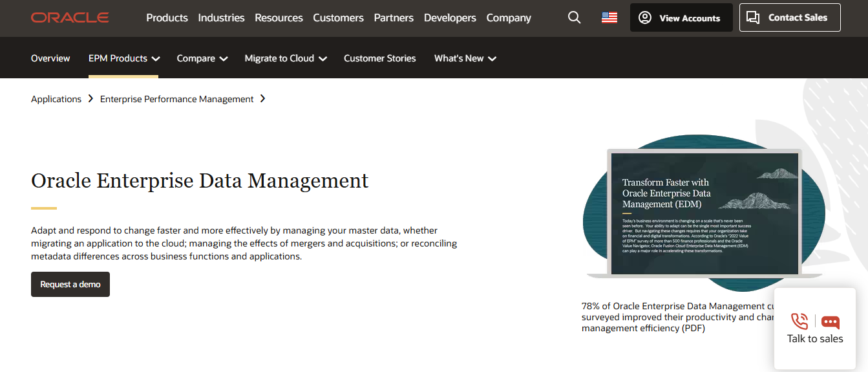
Task: Click the Request a demo button
Action: pyautogui.click(x=70, y=284)
